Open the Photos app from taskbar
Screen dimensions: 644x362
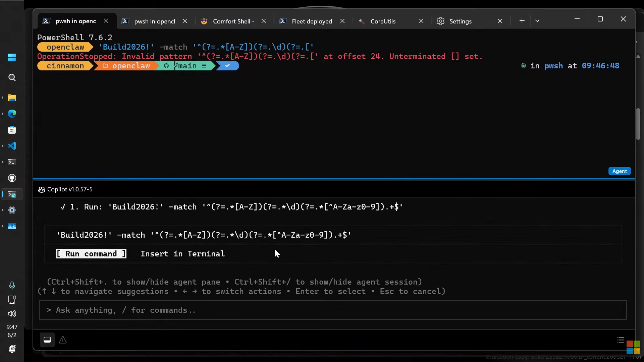(12, 227)
